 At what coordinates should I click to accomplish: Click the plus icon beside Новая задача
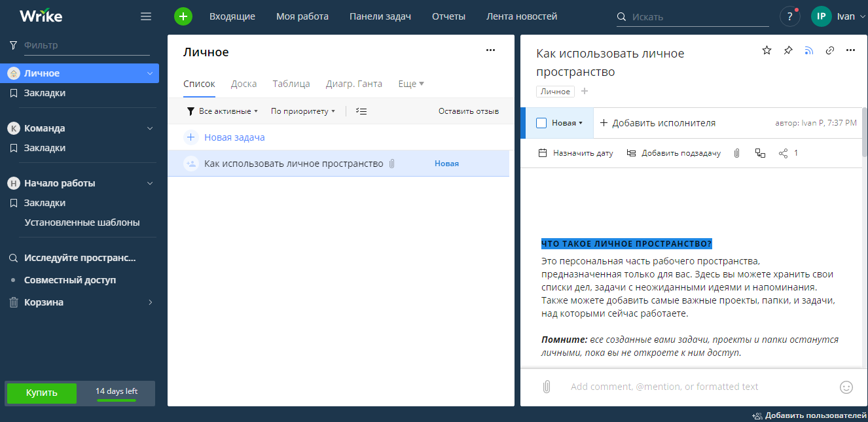click(191, 137)
